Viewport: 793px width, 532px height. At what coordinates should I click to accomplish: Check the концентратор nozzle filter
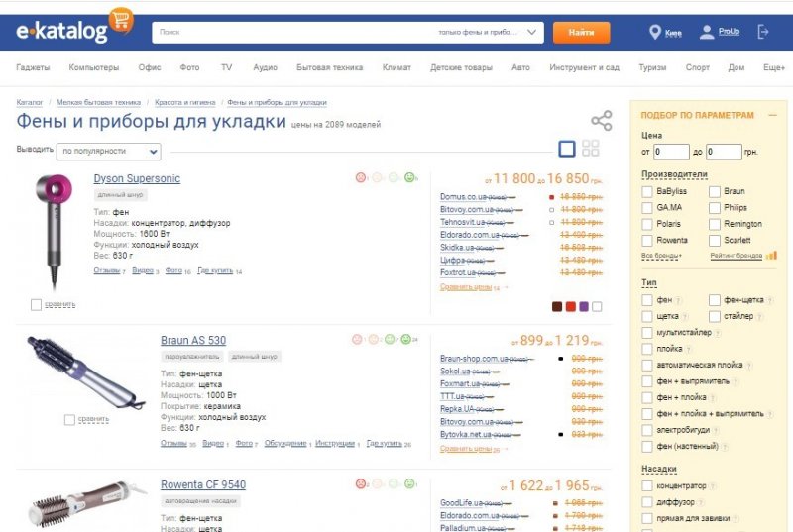point(647,486)
